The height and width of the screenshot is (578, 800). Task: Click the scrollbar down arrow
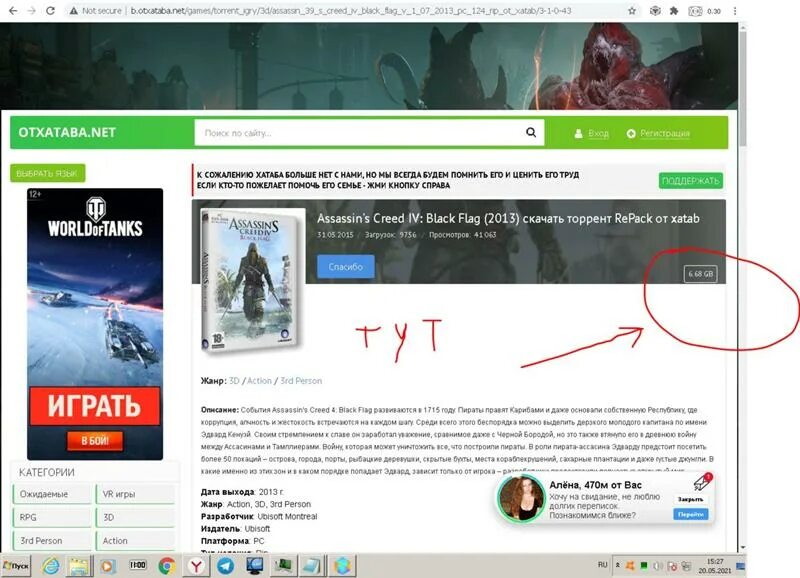point(743,547)
